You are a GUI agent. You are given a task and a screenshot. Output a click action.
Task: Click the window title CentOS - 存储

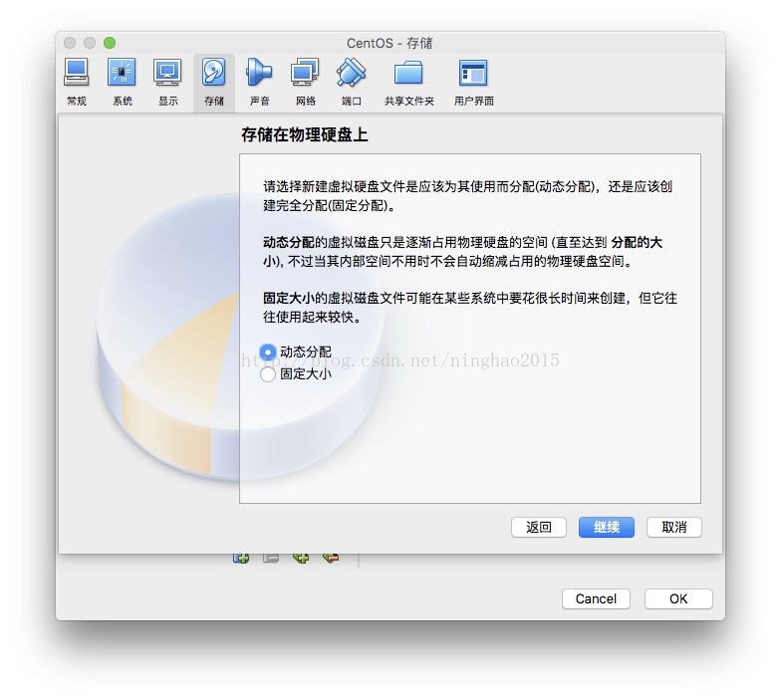tap(390, 44)
